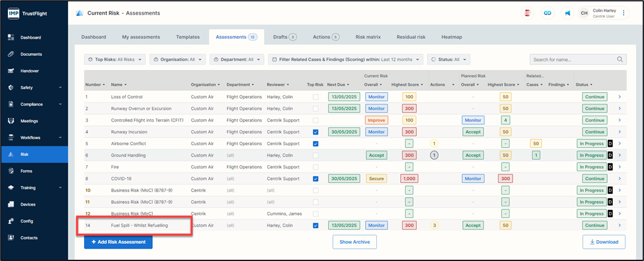This screenshot has height=261, width=644.
Task: Click the blue link chain icon
Action: click(x=547, y=13)
